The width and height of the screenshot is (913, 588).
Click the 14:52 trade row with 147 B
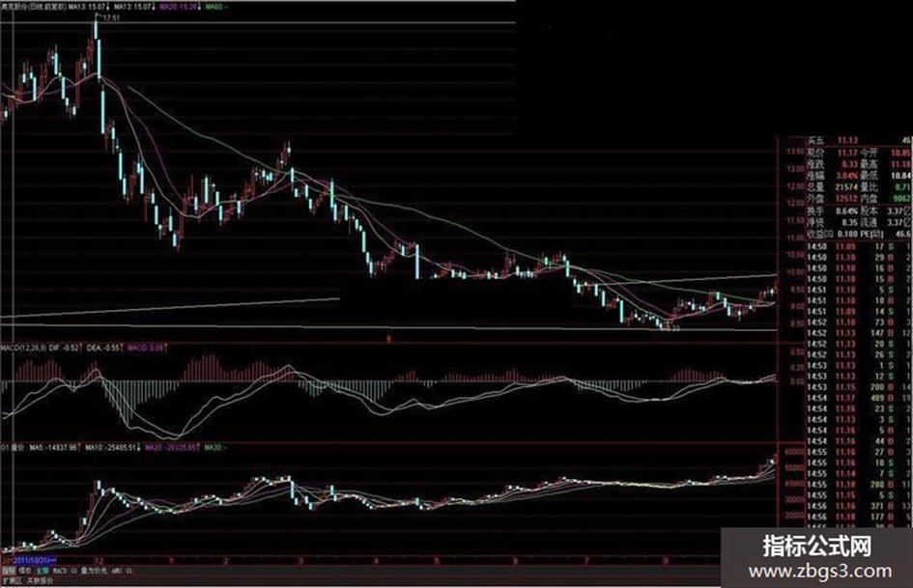859,333
